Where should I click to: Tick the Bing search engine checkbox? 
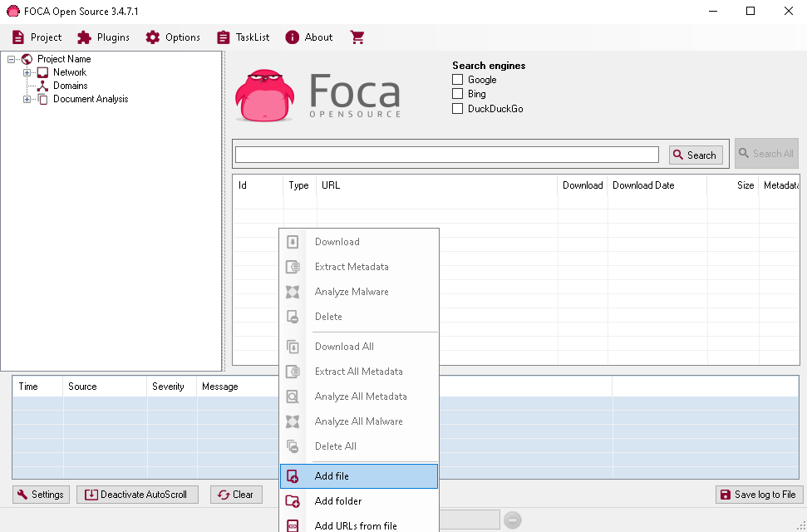tap(457, 94)
